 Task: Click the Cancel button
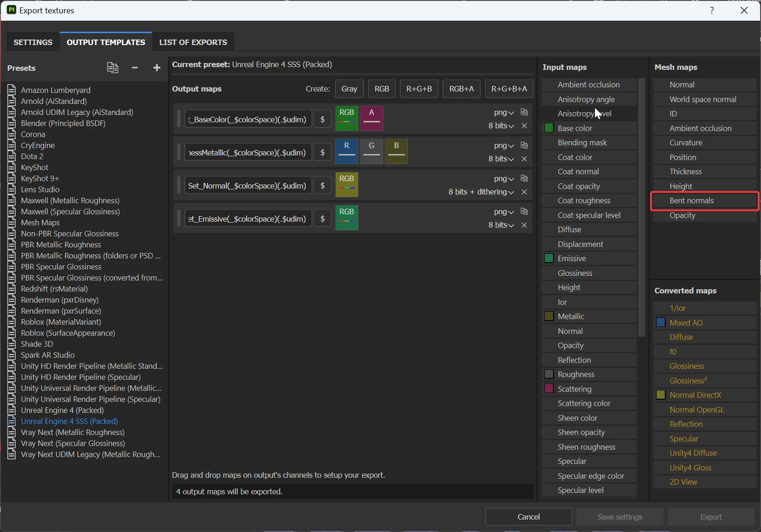tap(529, 516)
